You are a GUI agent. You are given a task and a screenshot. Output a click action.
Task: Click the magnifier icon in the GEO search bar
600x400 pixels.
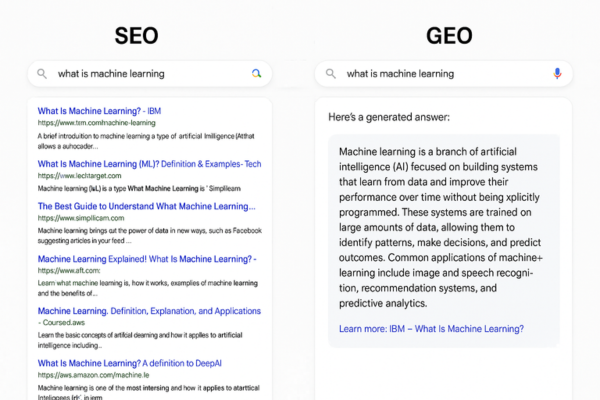pyautogui.click(x=329, y=74)
